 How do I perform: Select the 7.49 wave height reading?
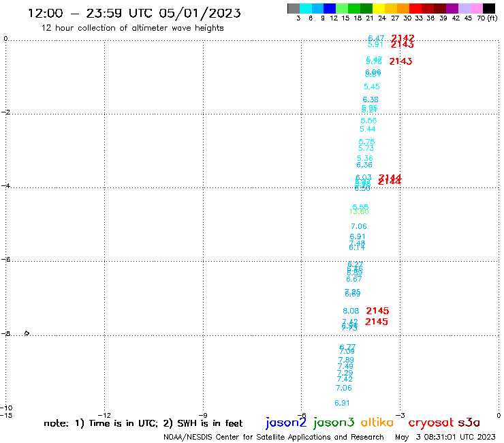(x=345, y=366)
